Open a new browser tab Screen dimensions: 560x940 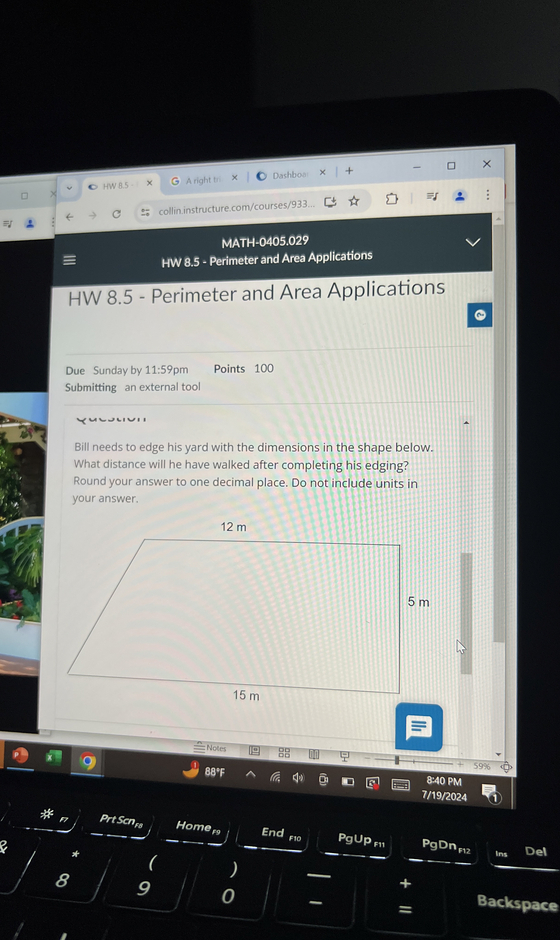point(349,171)
